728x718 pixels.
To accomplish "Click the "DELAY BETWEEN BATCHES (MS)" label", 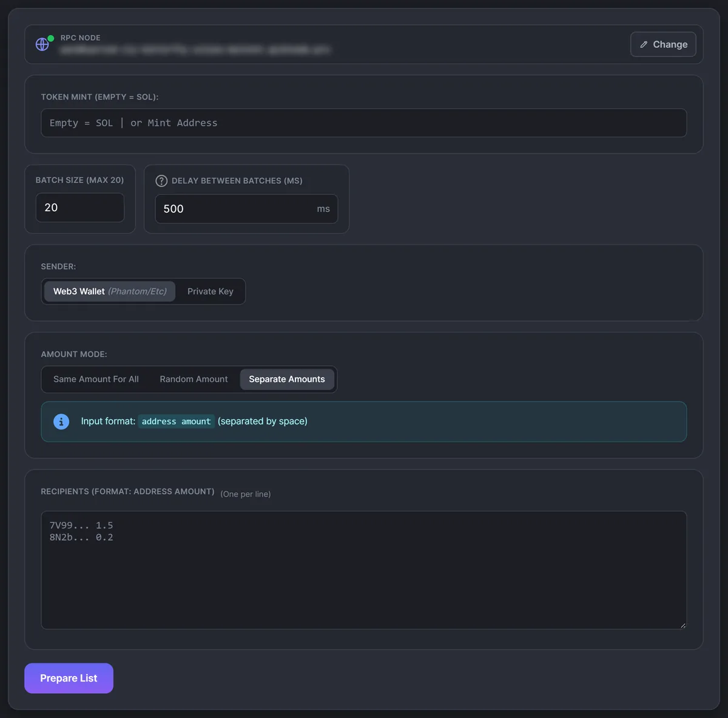I will pos(237,181).
